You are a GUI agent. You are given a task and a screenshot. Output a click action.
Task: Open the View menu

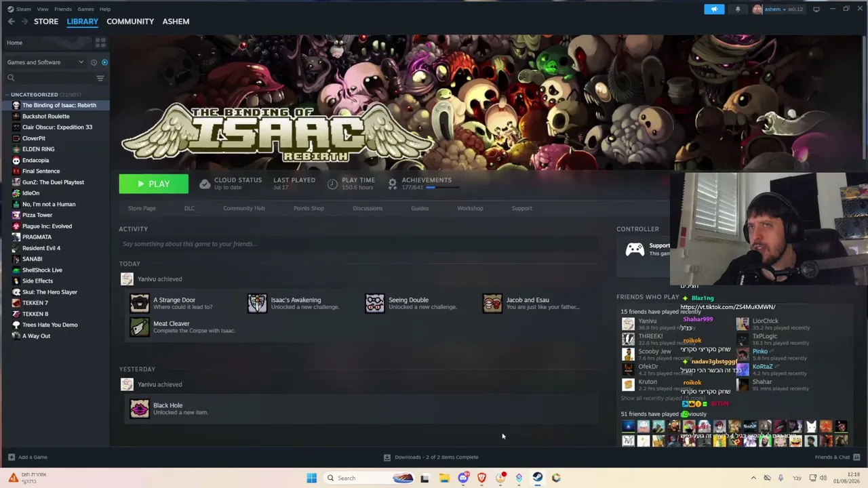[x=43, y=9]
